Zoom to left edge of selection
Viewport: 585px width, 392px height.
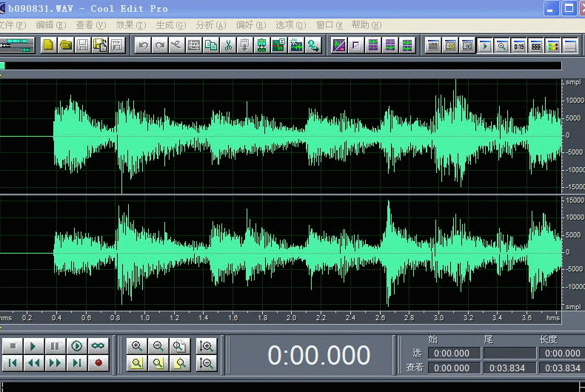[158, 363]
